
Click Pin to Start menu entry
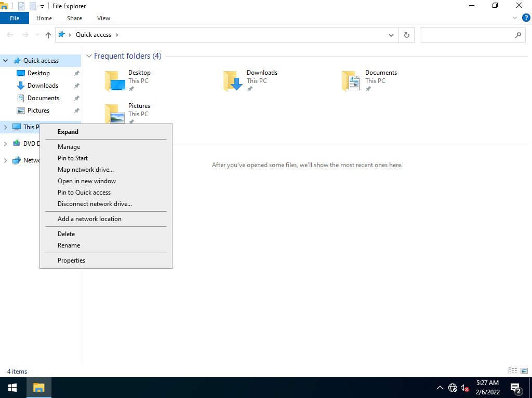(106, 158)
